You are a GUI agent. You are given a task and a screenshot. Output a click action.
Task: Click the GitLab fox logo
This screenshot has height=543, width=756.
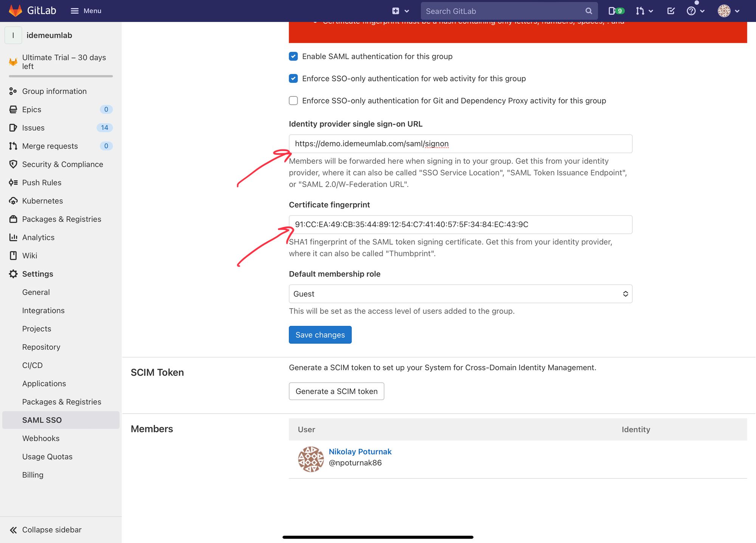click(15, 11)
